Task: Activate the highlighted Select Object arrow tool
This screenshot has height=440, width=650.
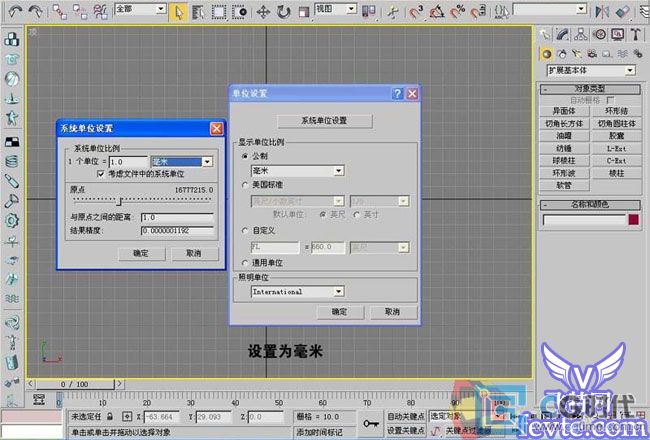Action: pyautogui.click(x=178, y=12)
